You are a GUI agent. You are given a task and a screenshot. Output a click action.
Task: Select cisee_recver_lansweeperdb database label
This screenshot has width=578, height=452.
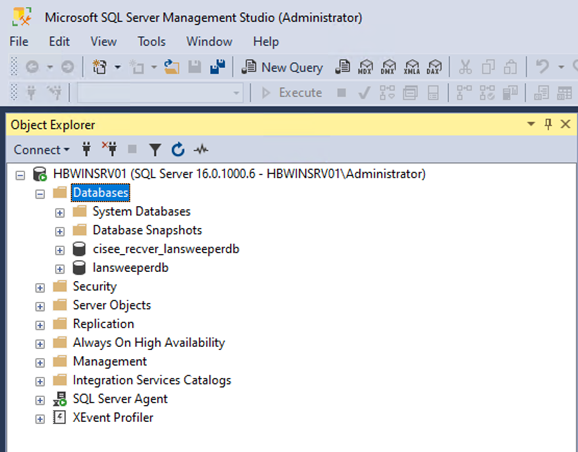[166, 249]
